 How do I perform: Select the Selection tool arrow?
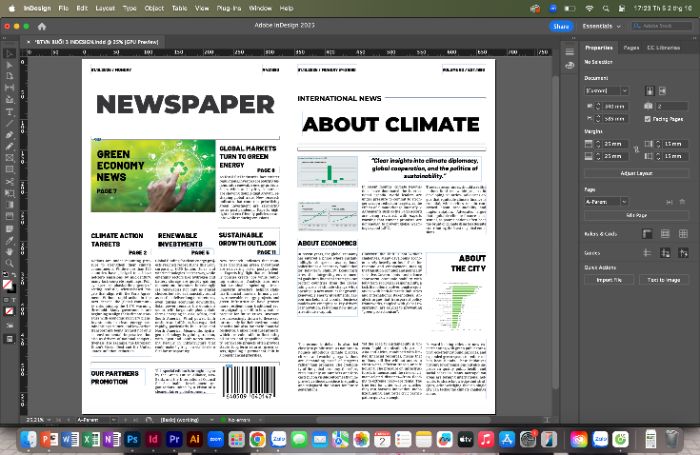tap(9, 54)
